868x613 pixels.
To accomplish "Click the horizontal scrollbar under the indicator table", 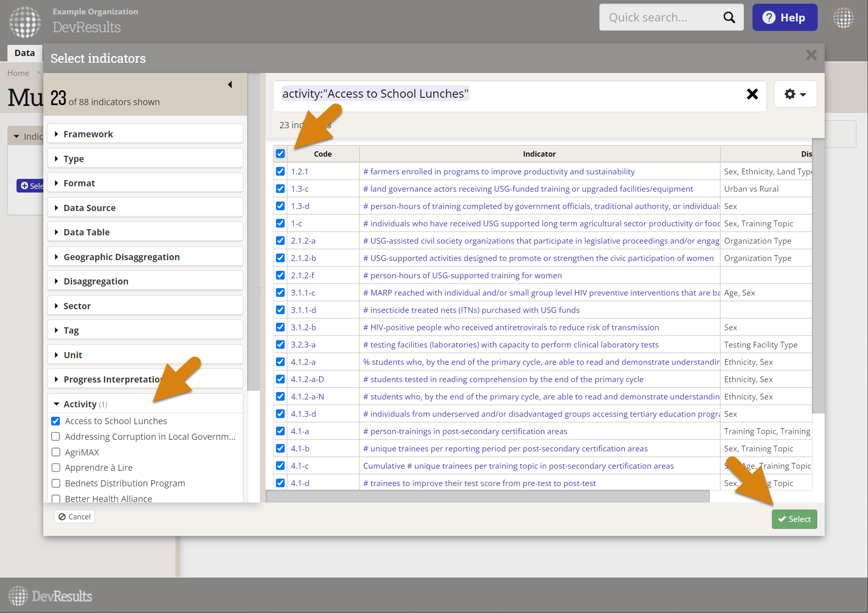I will click(487, 496).
